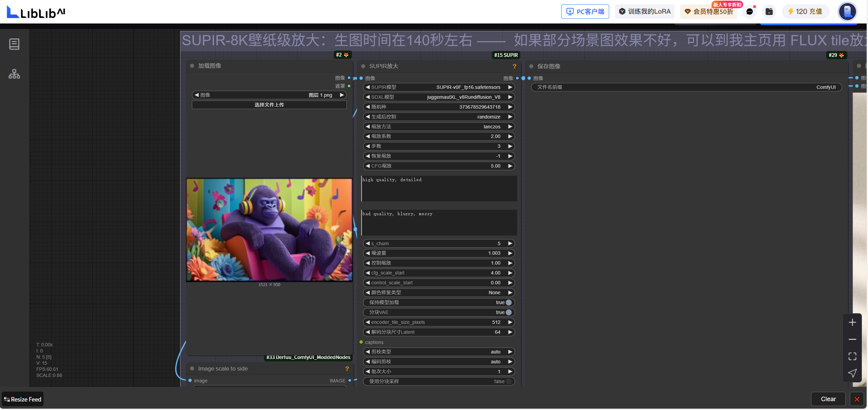The width and height of the screenshot is (868, 410).
Task: Click the Clear button
Action: (x=828, y=399)
